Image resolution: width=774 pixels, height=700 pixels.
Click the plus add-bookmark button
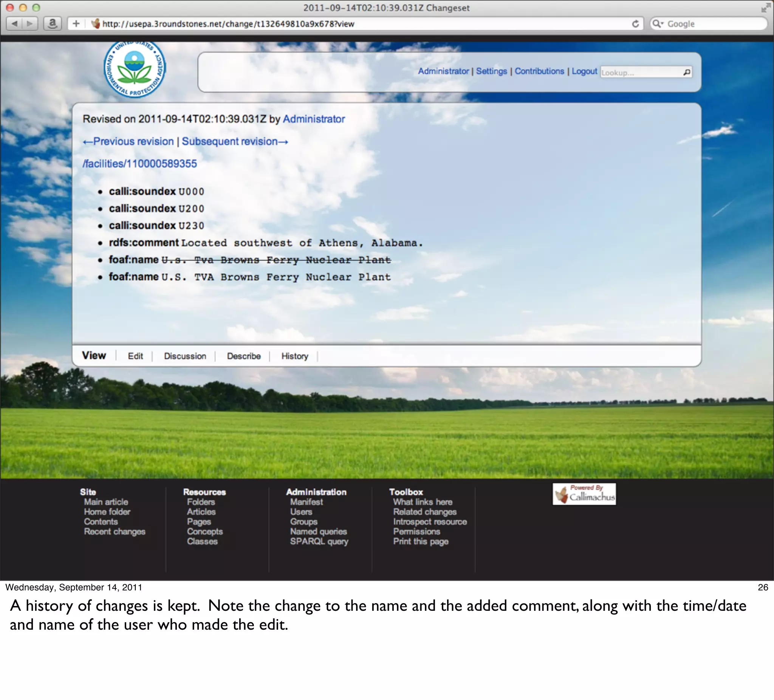[x=76, y=24]
